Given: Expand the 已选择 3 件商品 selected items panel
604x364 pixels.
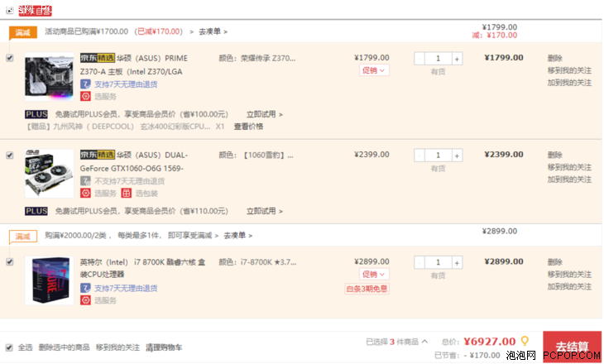Looking at the screenshot, I should 397,342.
